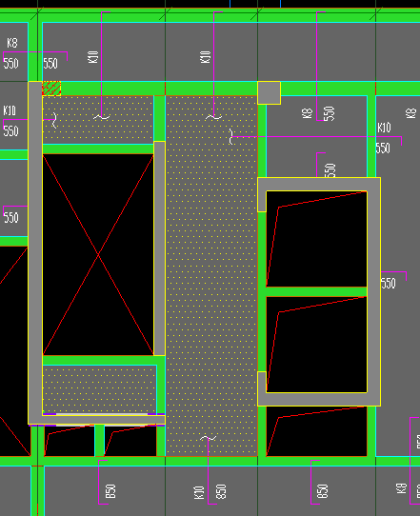Click the large central dotted corridor slab
The image size is (420, 516).
coord(211,275)
